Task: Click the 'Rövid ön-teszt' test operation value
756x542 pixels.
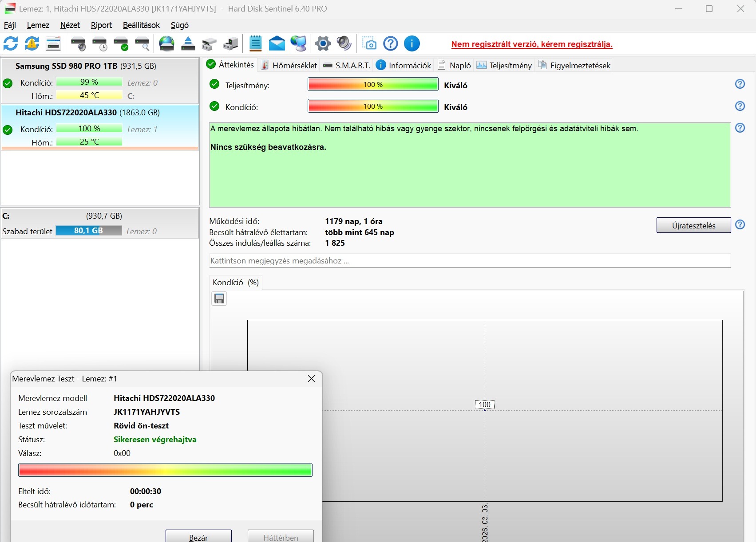Action: coord(141,426)
